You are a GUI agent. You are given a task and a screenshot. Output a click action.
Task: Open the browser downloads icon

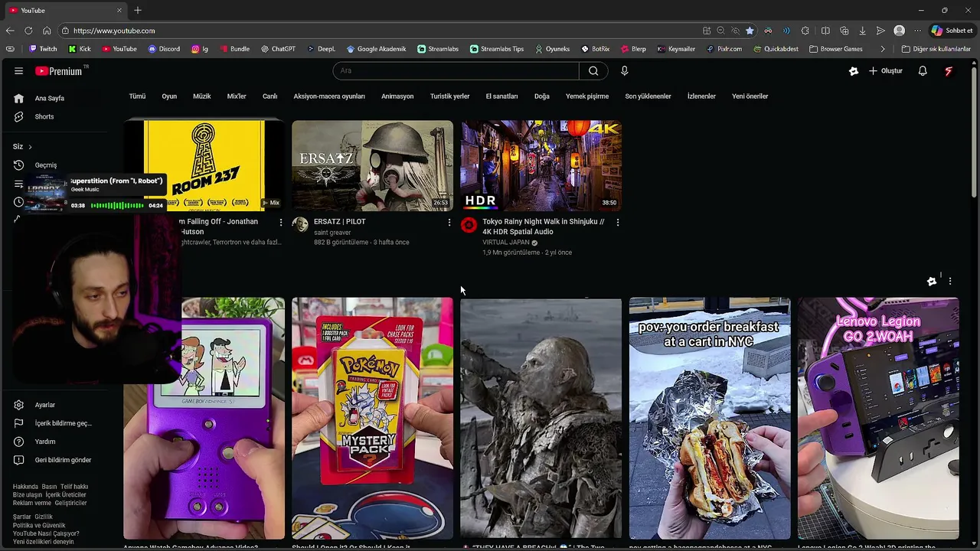[863, 31]
